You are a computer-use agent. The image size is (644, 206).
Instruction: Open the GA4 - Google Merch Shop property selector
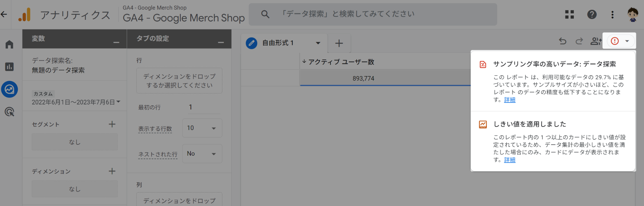184,14
